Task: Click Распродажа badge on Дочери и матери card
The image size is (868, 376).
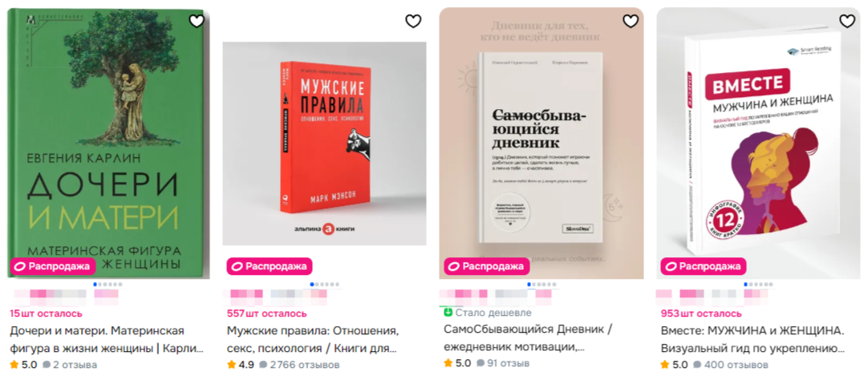Action: pyautogui.click(x=53, y=266)
